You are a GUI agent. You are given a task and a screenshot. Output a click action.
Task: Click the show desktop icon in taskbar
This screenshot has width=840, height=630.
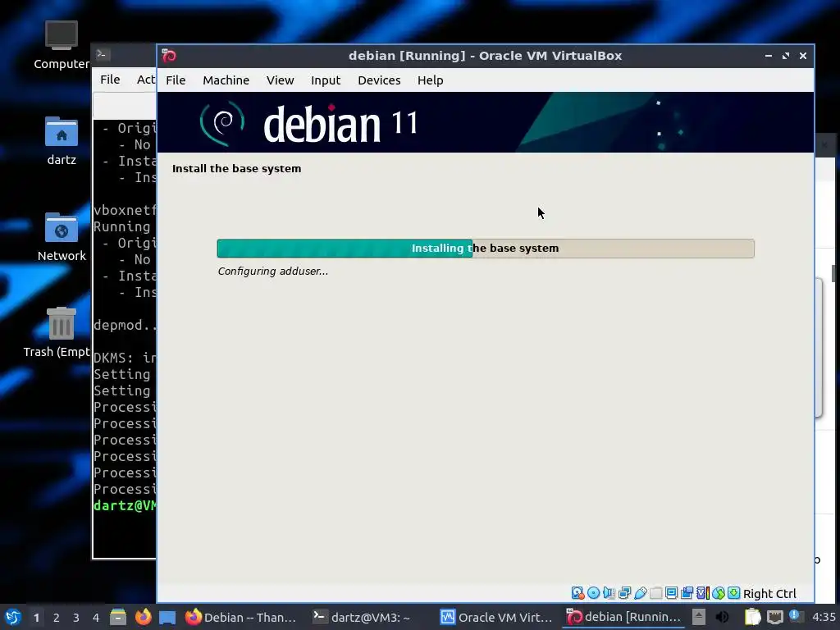point(167,617)
